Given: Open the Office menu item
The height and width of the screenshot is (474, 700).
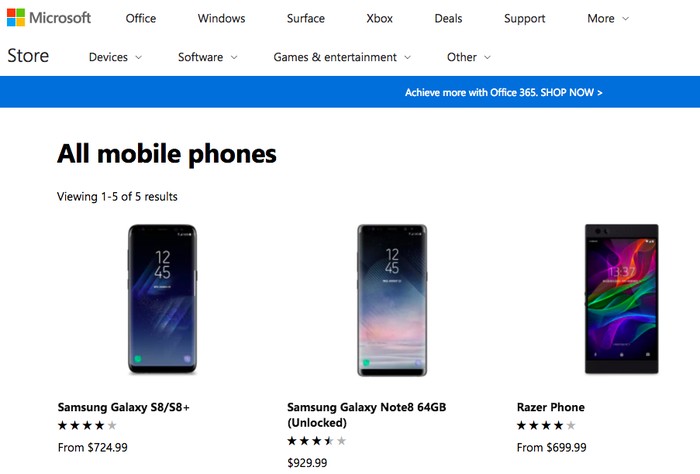Looking at the screenshot, I should tap(141, 18).
